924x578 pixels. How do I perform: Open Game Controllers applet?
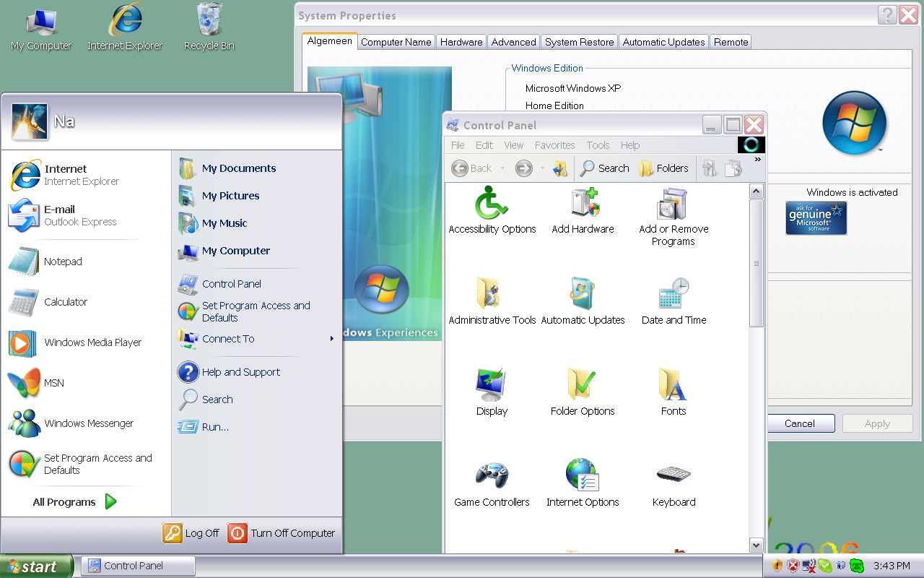[x=492, y=483]
